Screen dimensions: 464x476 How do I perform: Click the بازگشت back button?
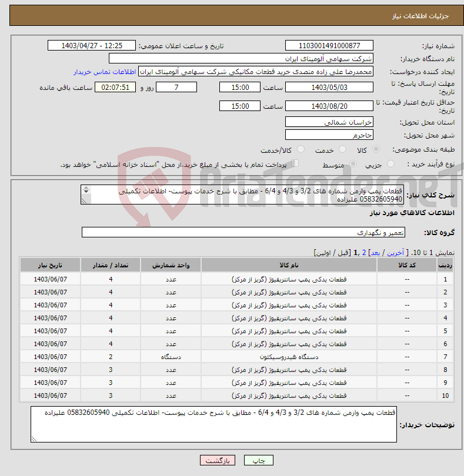point(218,460)
